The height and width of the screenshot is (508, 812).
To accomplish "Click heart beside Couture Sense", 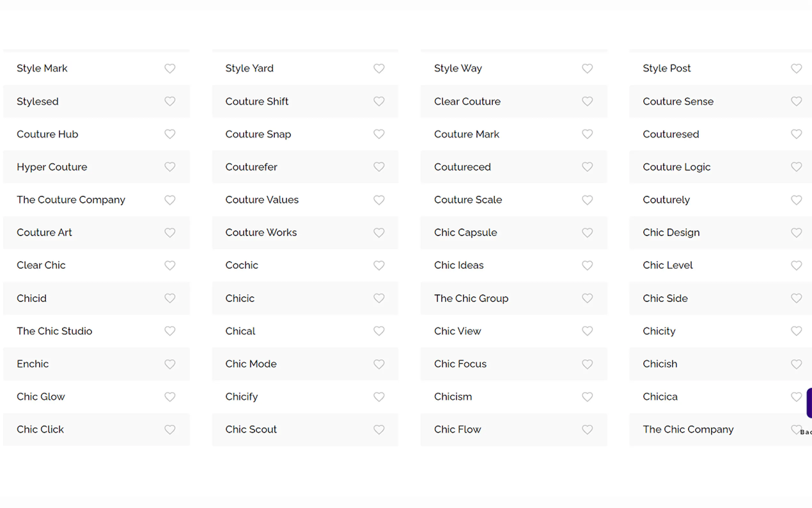I will point(796,101).
